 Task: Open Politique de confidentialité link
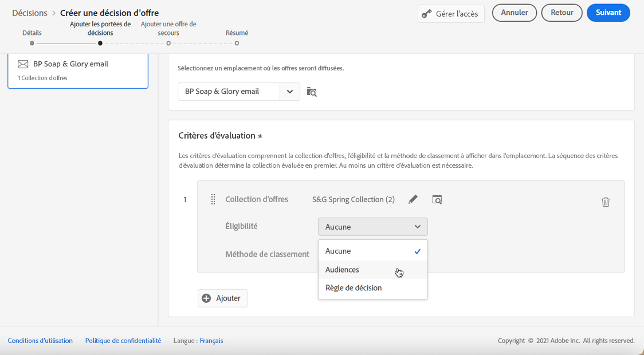[x=123, y=341]
